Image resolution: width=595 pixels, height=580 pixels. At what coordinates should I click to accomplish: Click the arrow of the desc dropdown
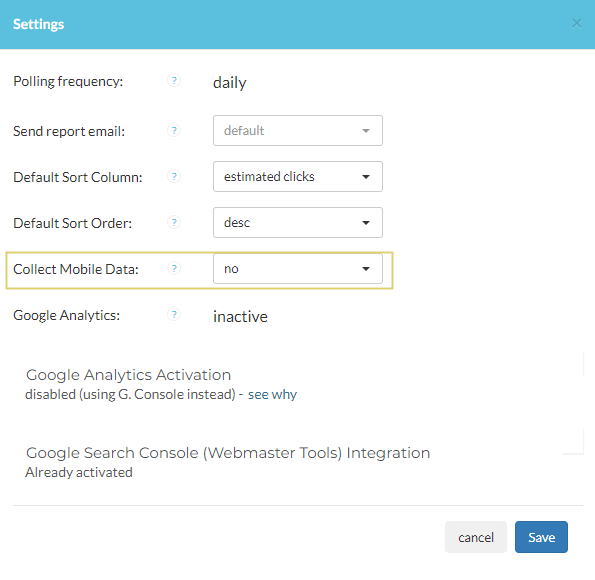366,223
